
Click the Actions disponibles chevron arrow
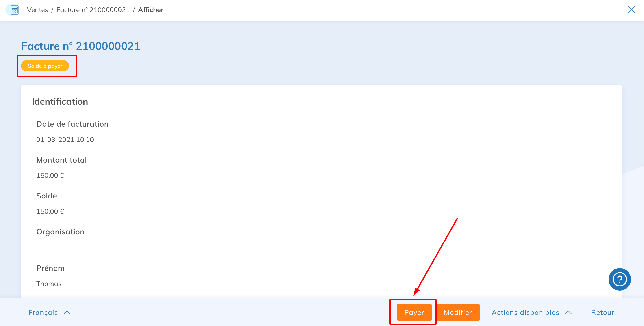pos(568,313)
